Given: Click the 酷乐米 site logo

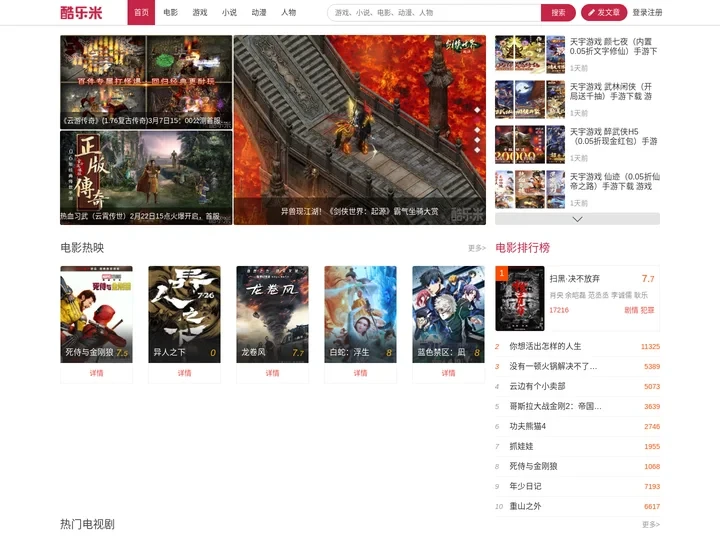Looking at the screenshot, I should [81, 12].
